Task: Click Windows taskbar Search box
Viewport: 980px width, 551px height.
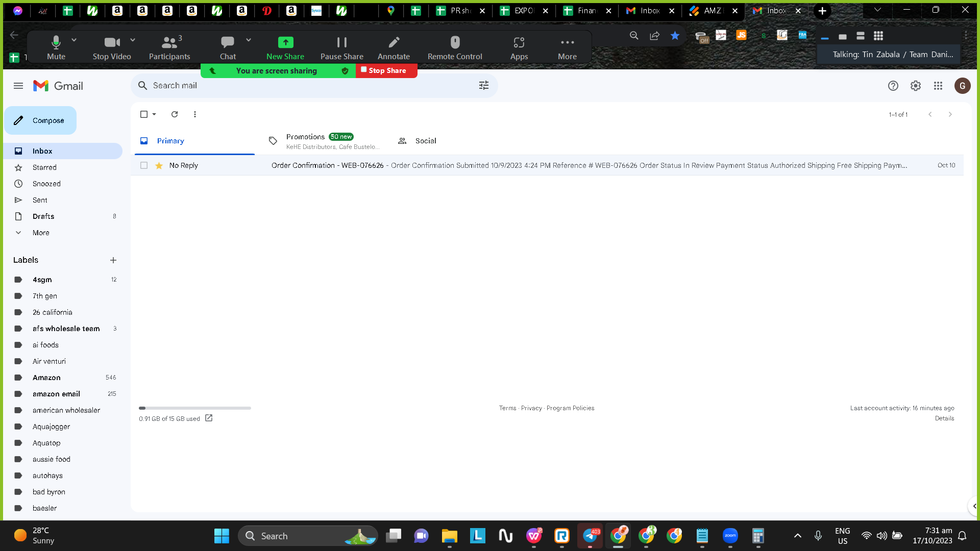Action: (x=308, y=536)
